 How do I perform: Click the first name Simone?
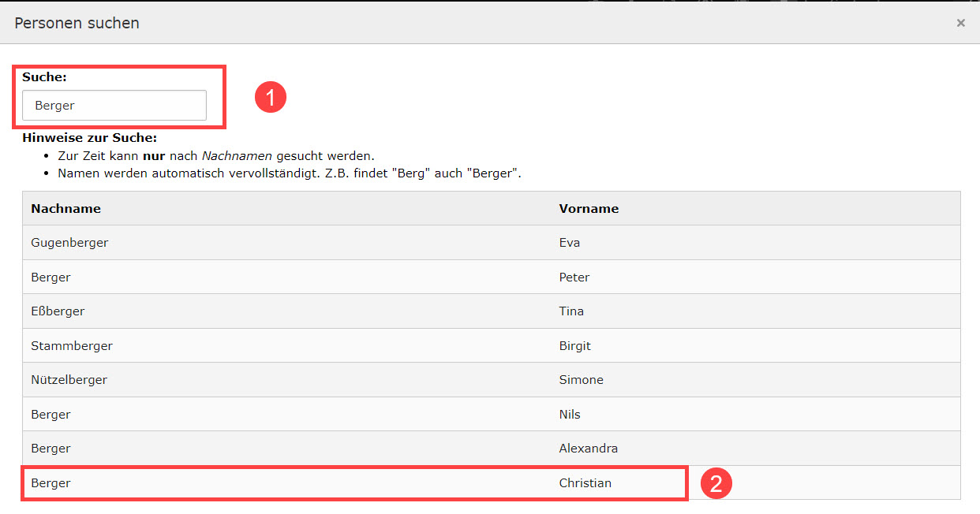coord(581,380)
